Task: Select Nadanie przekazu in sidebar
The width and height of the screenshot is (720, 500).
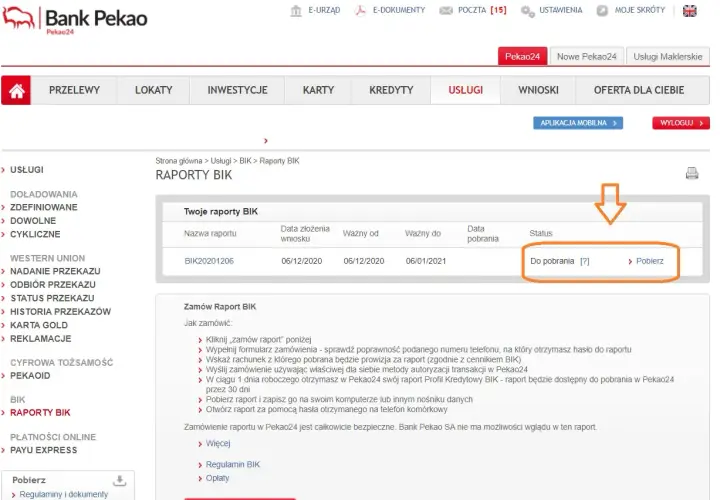Action: pyautogui.click(x=55, y=271)
